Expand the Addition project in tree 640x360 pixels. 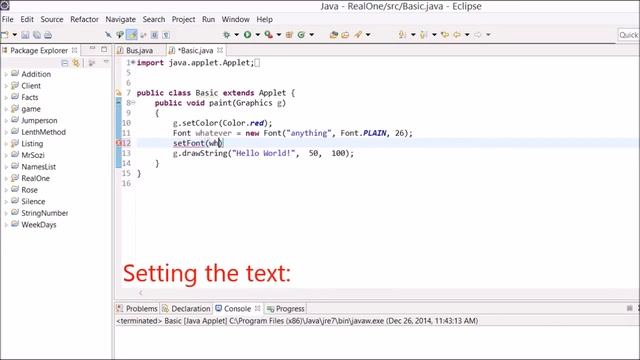(x=6, y=75)
